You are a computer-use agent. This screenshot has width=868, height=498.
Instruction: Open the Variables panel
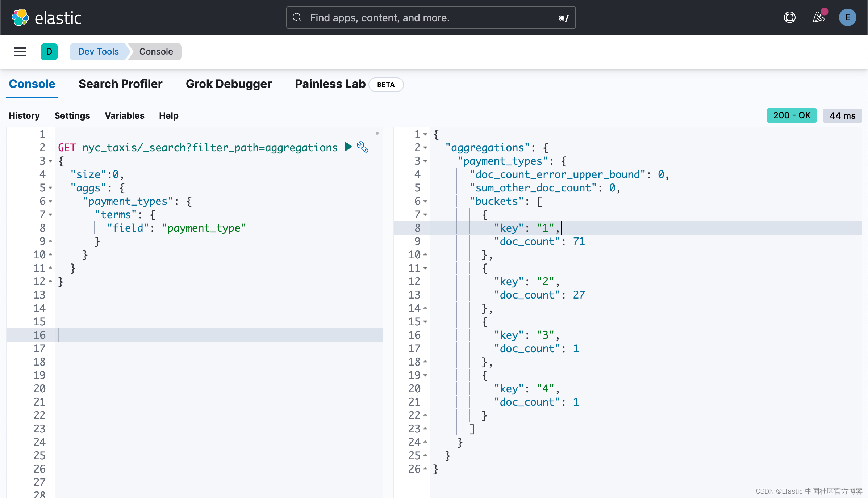point(125,115)
